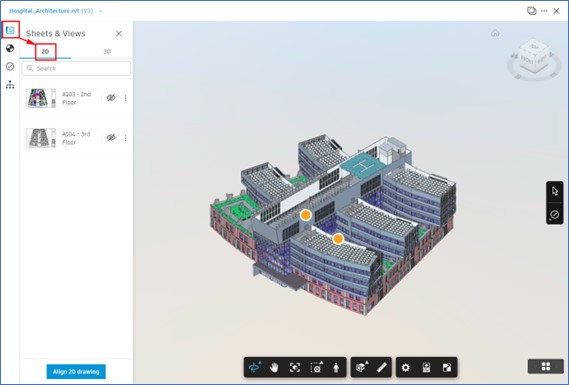The image size is (569, 385).
Task: Select the Measure ruler tool
Action: coord(381,368)
